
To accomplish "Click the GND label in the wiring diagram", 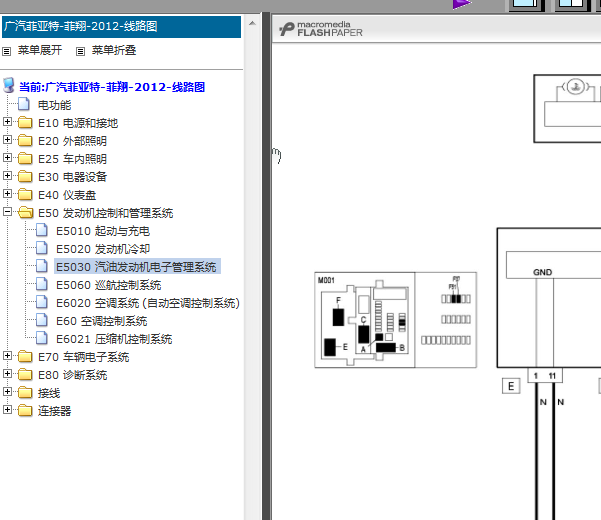I will pos(542,272).
